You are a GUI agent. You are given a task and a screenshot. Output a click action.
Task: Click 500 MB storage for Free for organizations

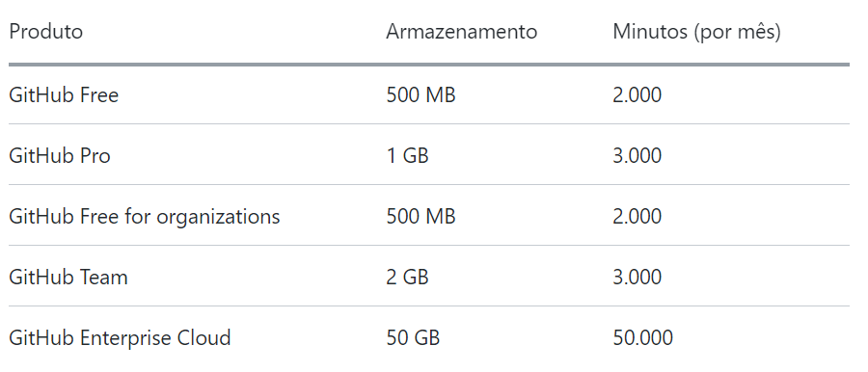pos(420,217)
